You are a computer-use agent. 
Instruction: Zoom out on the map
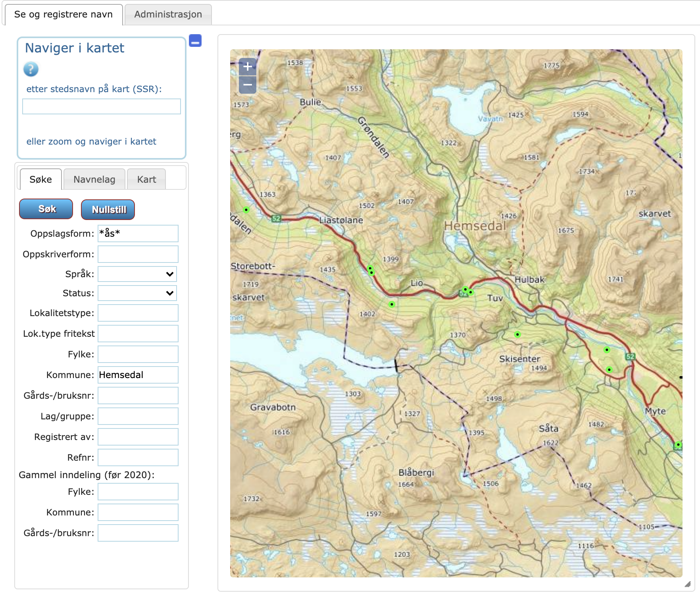click(x=248, y=85)
